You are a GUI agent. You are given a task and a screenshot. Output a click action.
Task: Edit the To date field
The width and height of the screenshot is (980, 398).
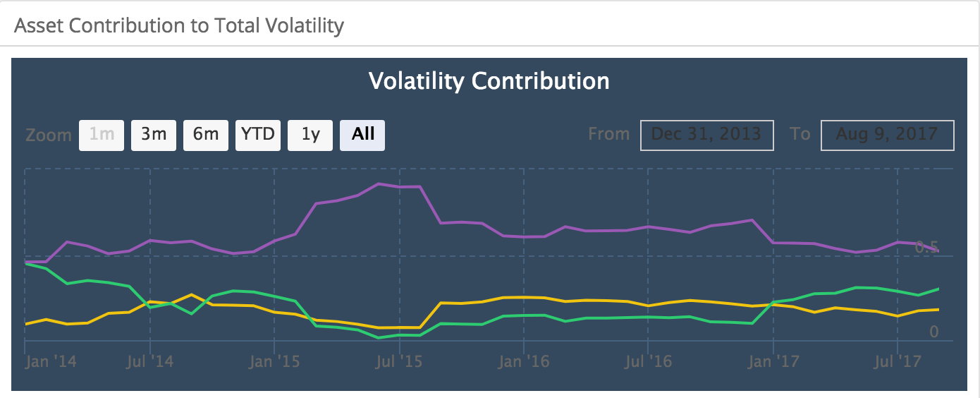(888, 135)
